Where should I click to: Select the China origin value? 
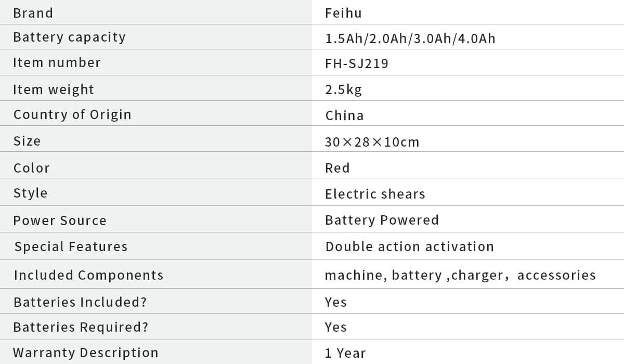tap(344, 115)
